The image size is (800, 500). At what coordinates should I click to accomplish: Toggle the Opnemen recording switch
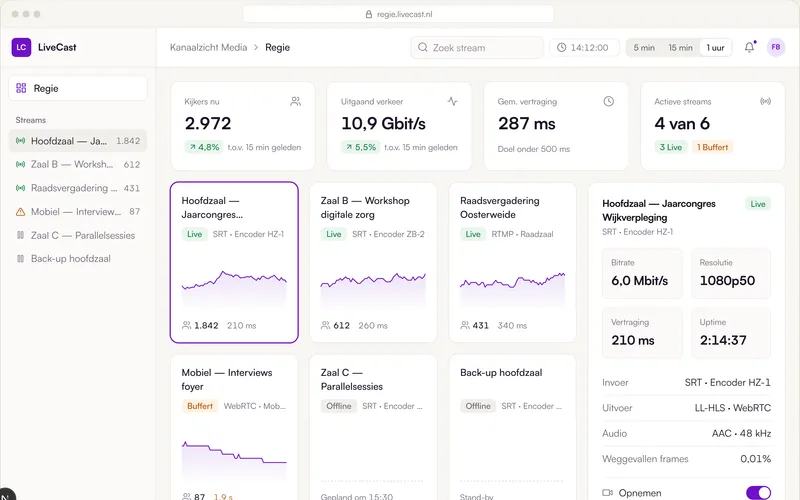758,492
